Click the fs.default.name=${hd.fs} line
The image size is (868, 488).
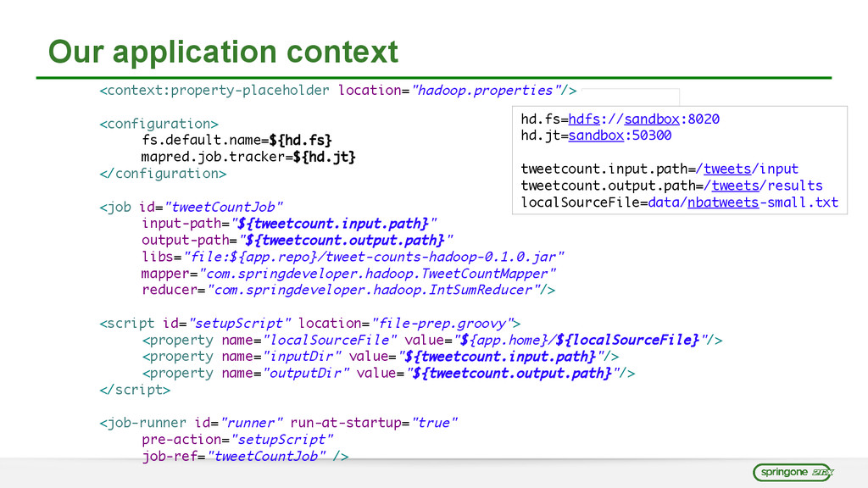236,141
